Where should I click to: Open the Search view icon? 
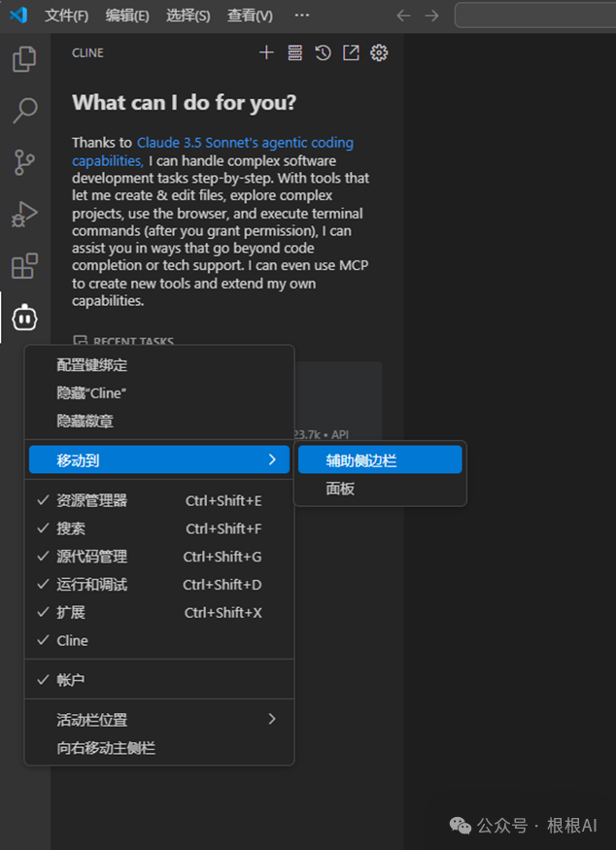tap(24, 111)
